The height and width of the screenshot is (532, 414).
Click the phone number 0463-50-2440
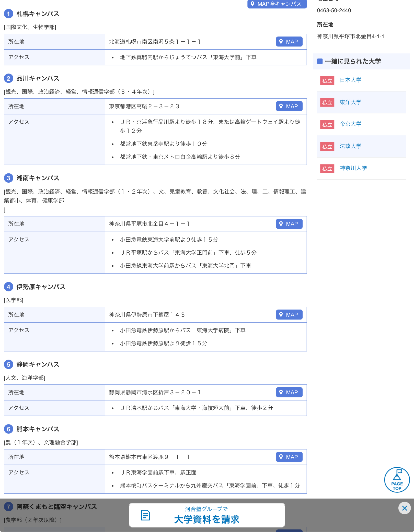334,10
